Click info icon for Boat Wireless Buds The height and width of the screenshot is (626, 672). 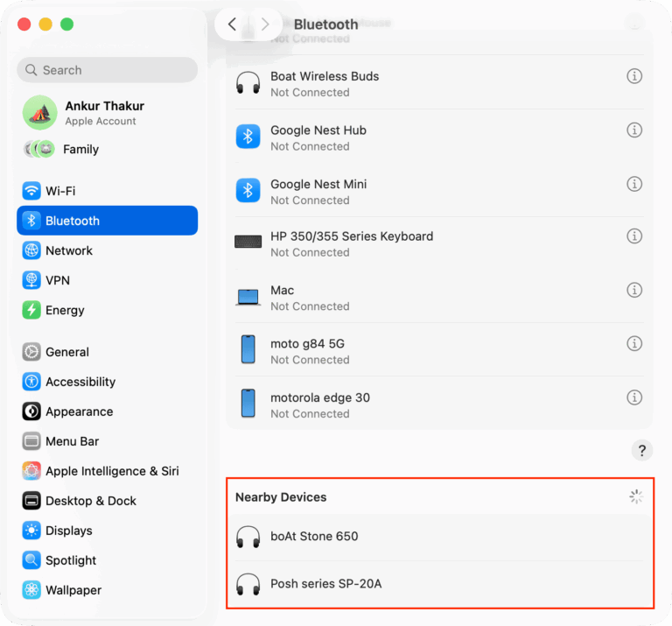coord(634,76)
